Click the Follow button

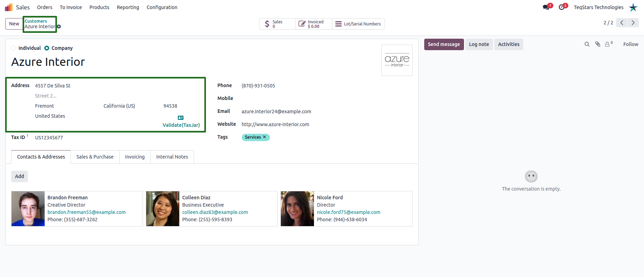pyautogui.click(x=631, y=44)
